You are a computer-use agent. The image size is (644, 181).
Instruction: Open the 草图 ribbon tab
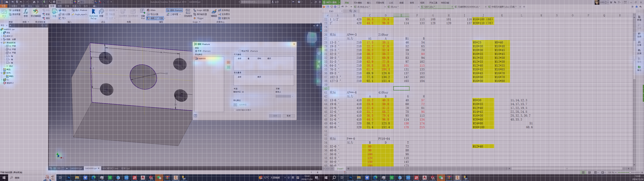point(23,6)
